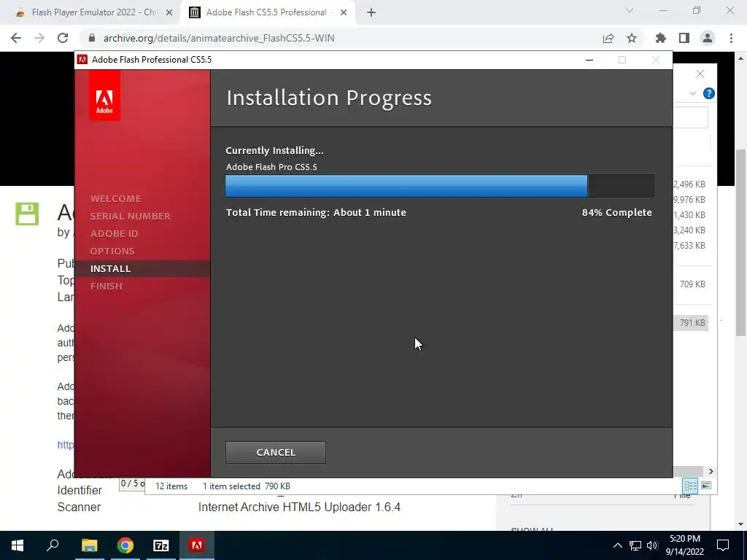The height and width of the screenshot is (560, 747).
Task: Select the 2,496 KB file entry
Action: [x=690, y=184]
